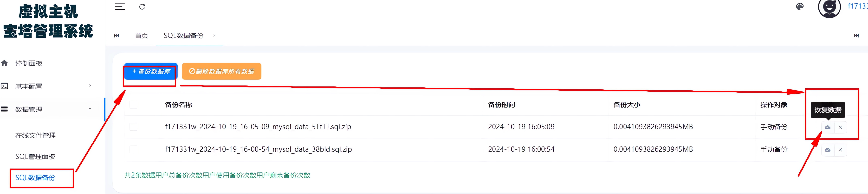Restore the 16:05:09 backup via cloud icon
The image size is (868, 194).
(x=828, y=127)
